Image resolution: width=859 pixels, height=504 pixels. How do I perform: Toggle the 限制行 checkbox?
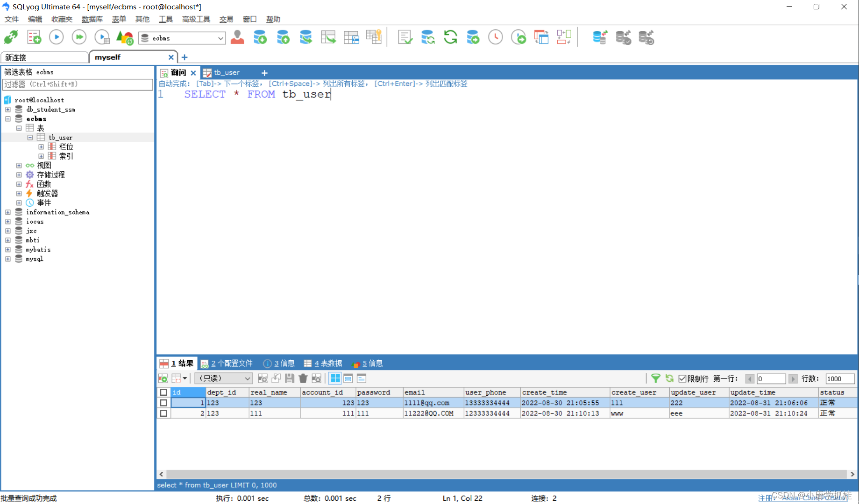682,379
